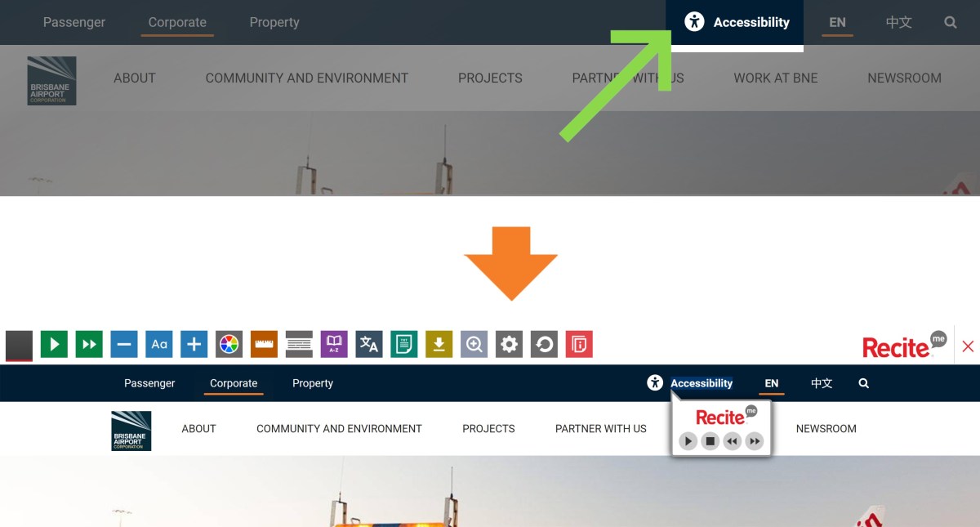Open NEWSROOM menu in the lower screenshot
This screenshot has height=527, width=980.
[x=826, y=428]
